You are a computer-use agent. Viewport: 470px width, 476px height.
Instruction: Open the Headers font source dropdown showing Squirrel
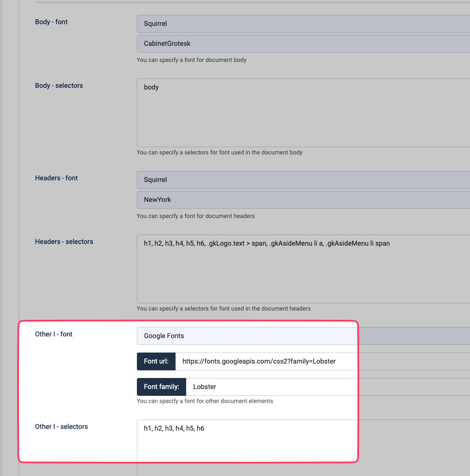click(303, 180)
